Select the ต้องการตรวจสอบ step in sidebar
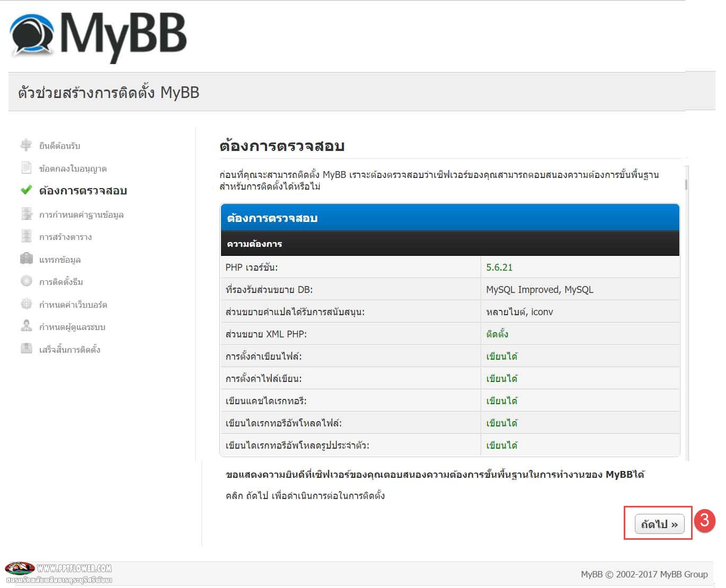 [x=83, y=191]
